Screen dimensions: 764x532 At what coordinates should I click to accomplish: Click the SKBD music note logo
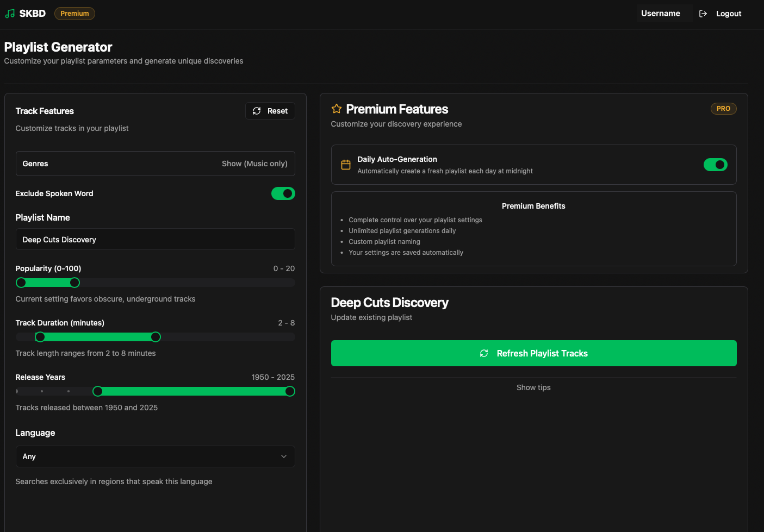[10, 13]
